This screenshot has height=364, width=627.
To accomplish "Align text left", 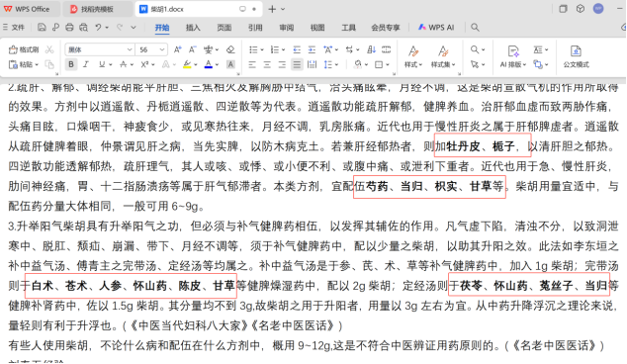I will click(252, 64).
